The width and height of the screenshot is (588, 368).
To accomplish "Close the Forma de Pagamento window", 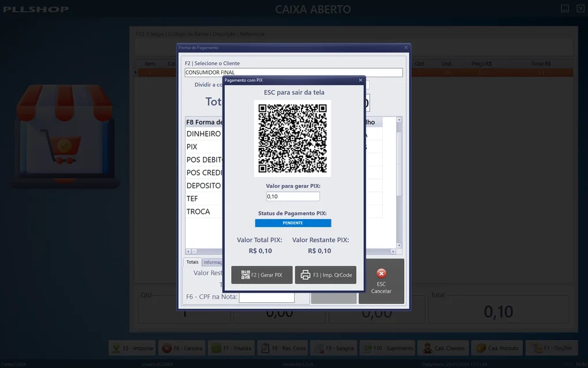I will 406,48.
